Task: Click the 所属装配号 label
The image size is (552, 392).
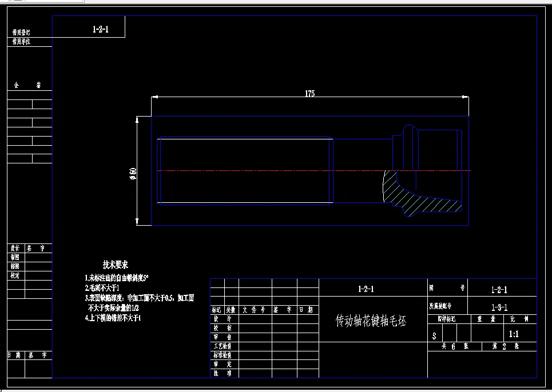Action: pyautogui.click(x=440, y=306)
